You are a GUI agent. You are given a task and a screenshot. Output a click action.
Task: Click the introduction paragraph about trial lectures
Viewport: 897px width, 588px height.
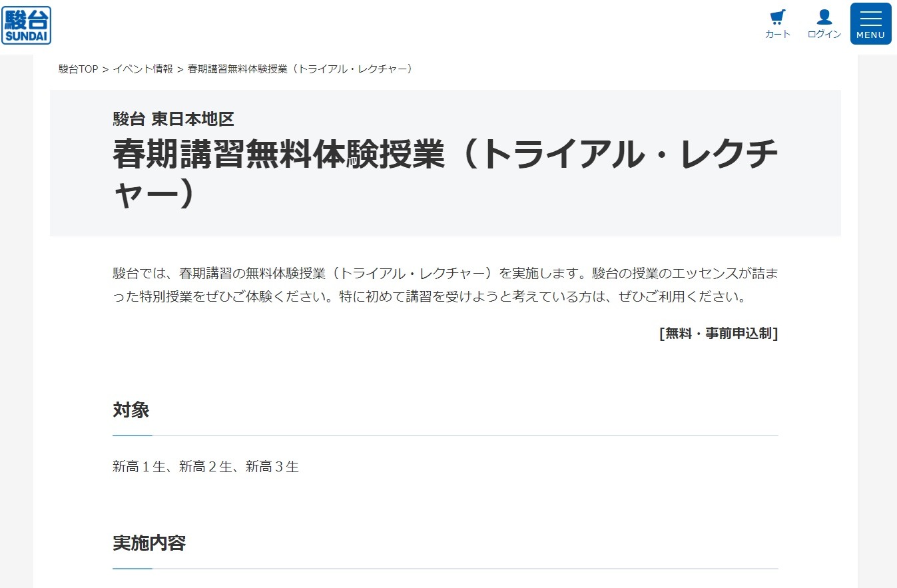[x=445, y=285]
